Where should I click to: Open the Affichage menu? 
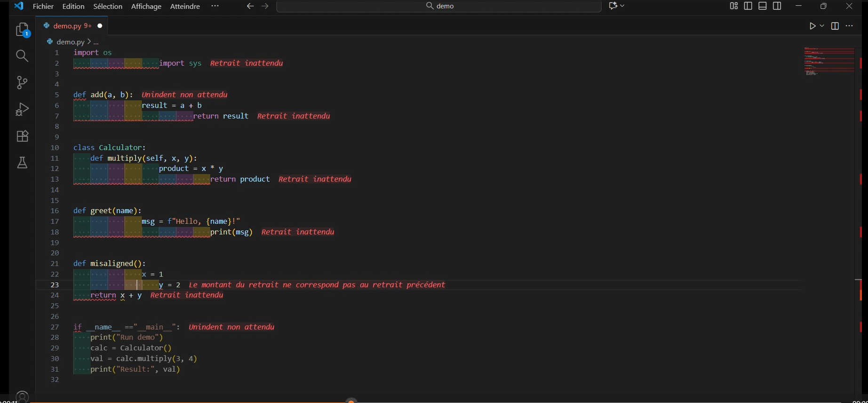[146, 6]
